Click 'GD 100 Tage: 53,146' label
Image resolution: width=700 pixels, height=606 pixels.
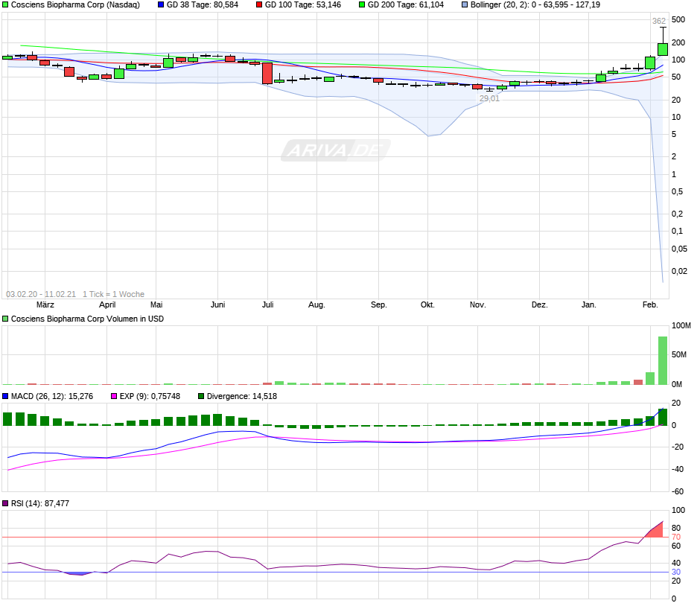(303, 5)
